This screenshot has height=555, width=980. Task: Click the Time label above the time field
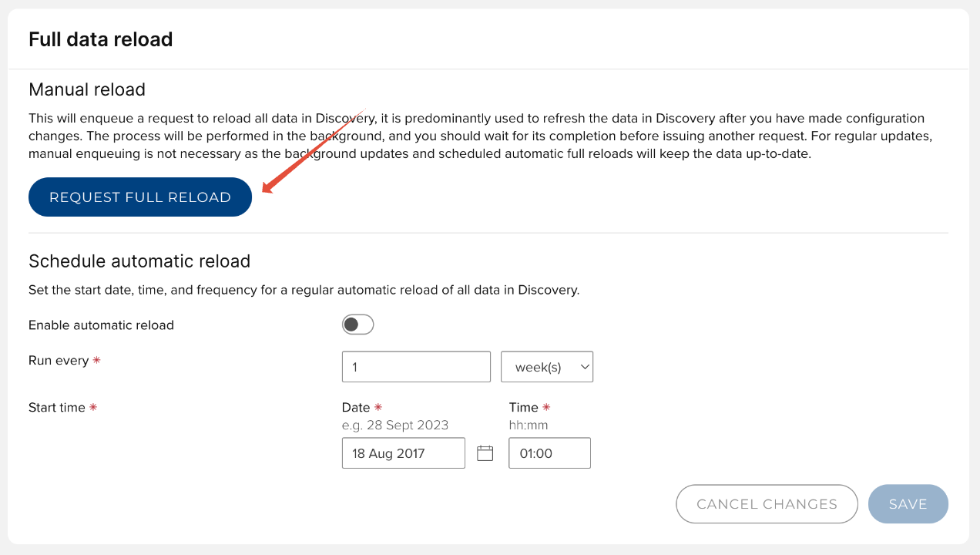tap(524, 408)
